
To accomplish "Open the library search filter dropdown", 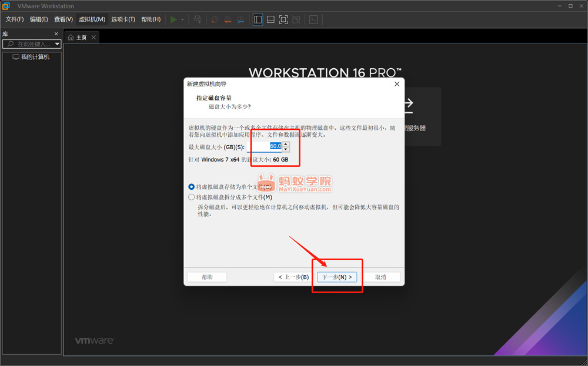I will click(57, 44).
